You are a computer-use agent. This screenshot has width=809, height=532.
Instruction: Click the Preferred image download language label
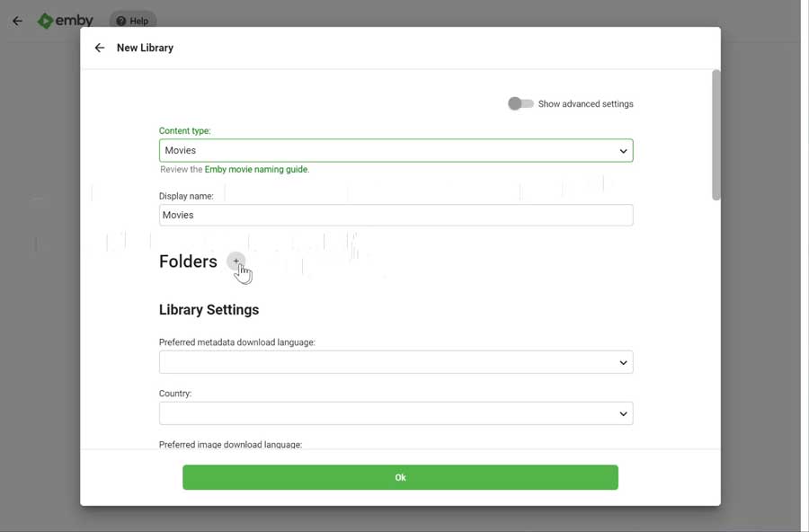click(230, 444)
